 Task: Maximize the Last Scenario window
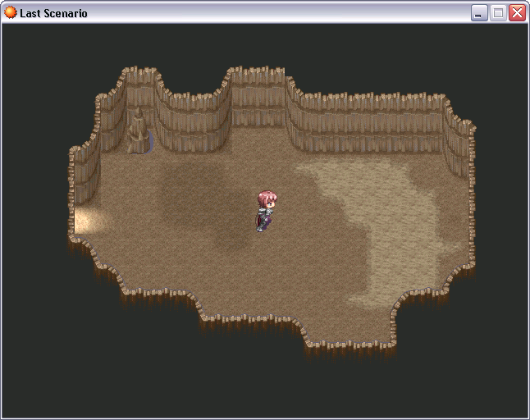pos(498,13)
